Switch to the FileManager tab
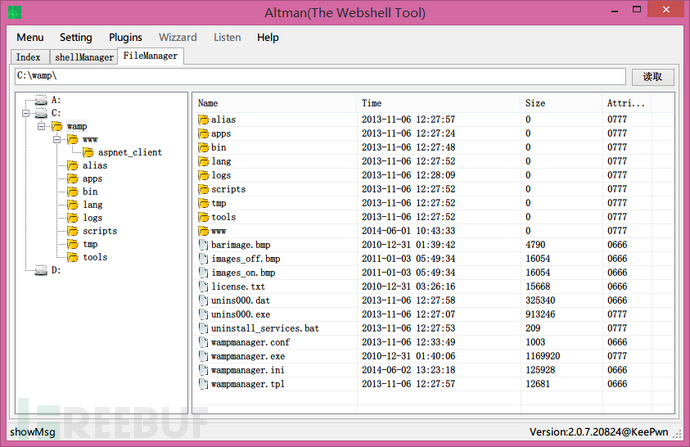 [150, 56]
